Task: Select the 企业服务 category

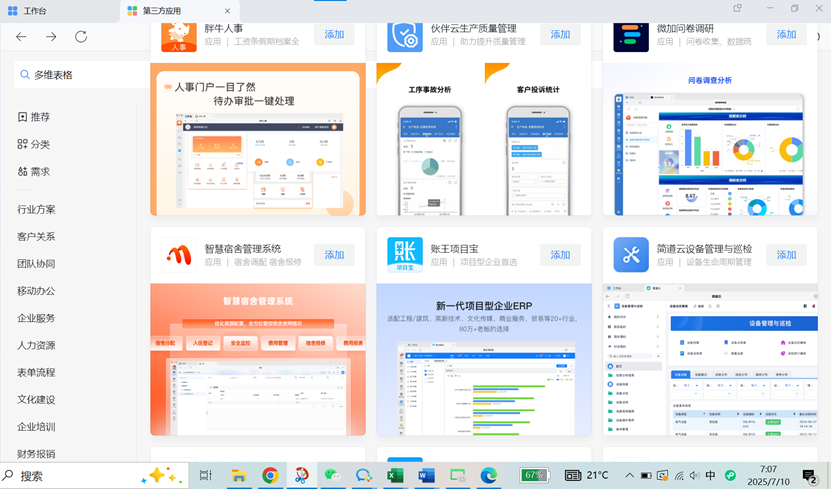Action: 36,318
